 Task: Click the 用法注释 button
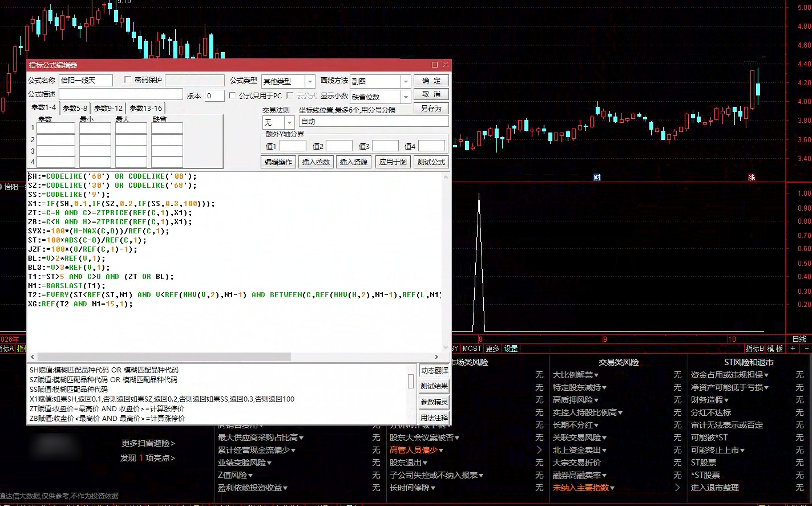434,418
